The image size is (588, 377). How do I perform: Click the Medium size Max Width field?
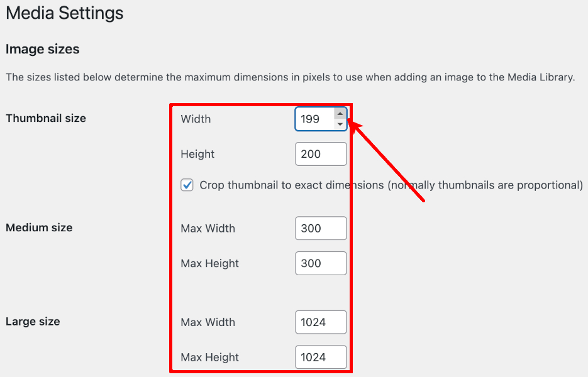pyautogui.click(x=321, y=228)
